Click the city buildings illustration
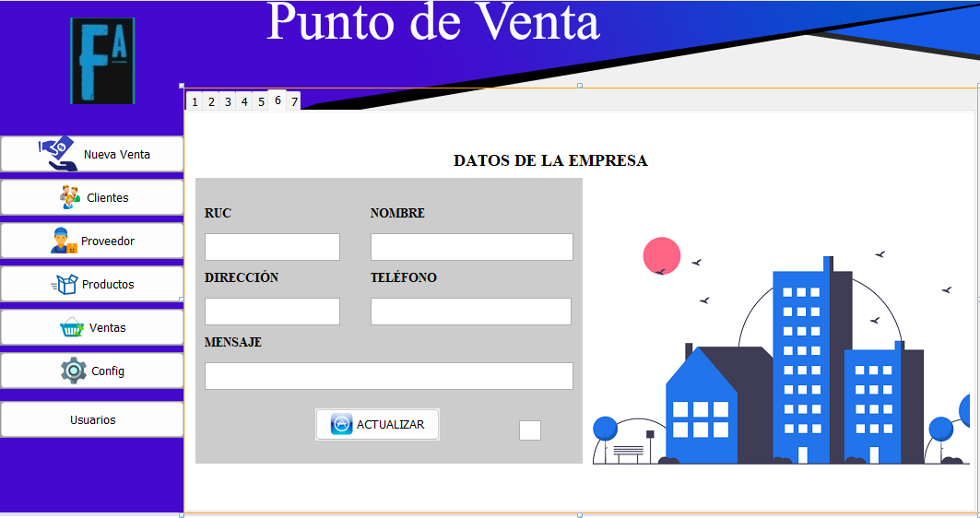 [x=781, y=351]
